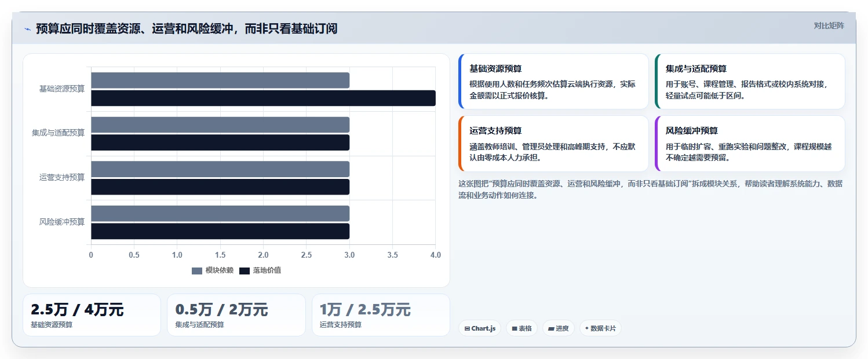The width and height of the screenshot is (868, 359).
Task: Click the 4.0 tick on the x-axis
Action: (436, 255)
